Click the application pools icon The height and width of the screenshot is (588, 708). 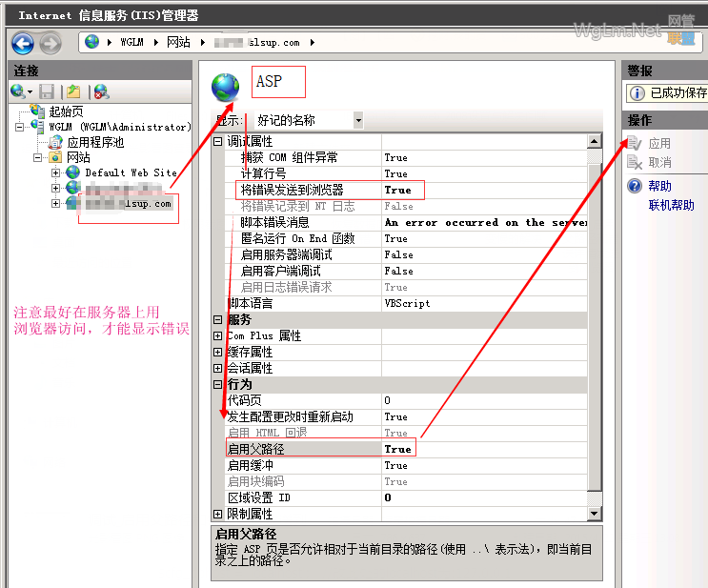point(55,142)
